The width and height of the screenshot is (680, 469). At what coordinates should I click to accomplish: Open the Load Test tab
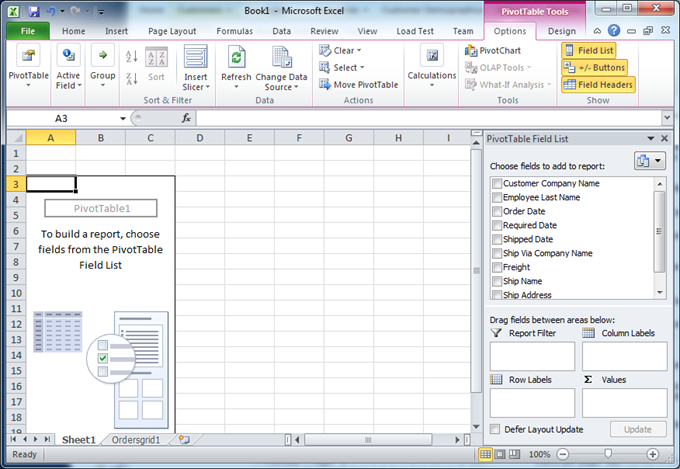[x=415, y=31]
